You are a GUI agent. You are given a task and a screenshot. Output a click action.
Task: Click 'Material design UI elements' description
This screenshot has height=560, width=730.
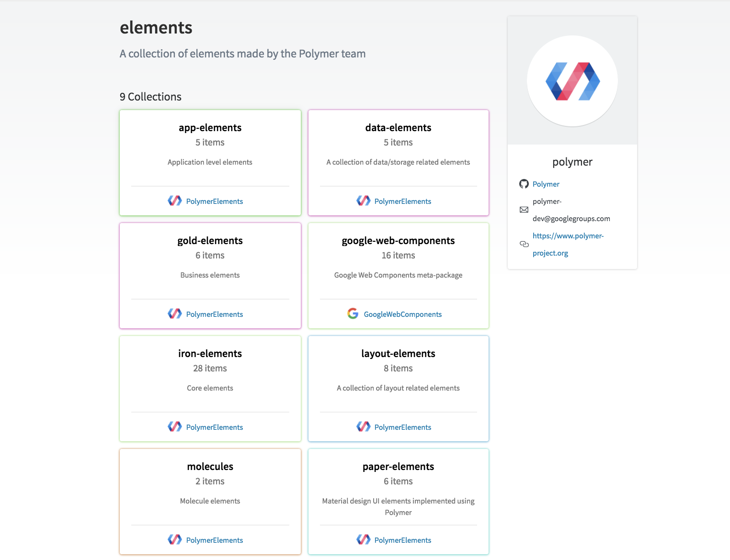[398, 507]
